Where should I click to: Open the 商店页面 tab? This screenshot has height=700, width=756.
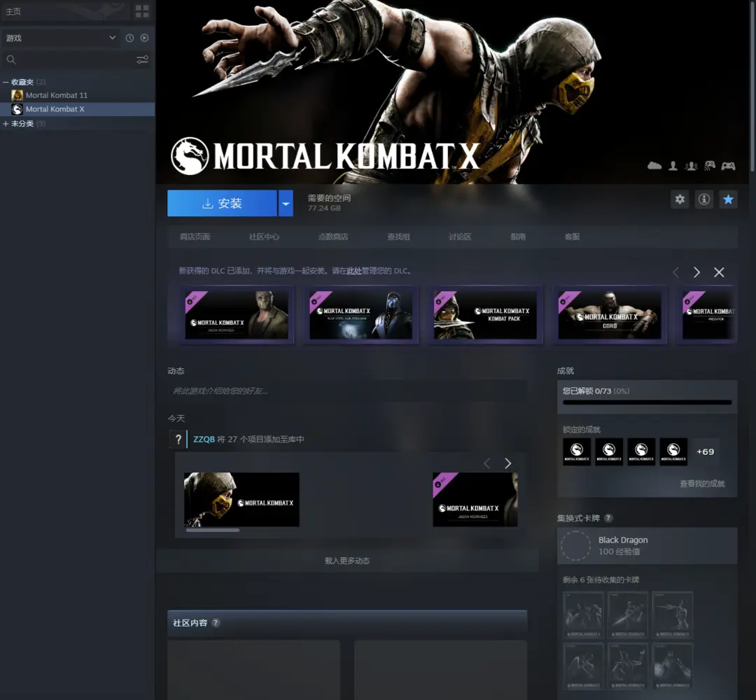[x=195, y=237]
